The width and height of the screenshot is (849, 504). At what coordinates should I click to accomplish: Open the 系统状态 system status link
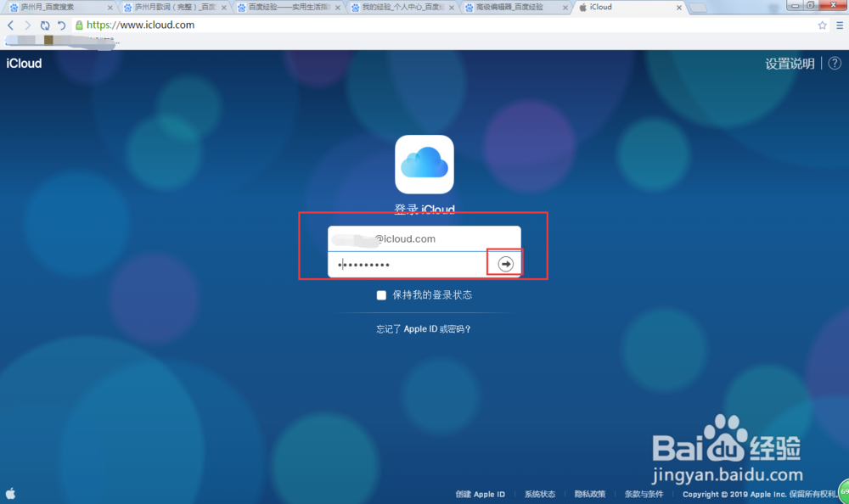[539, 495]
